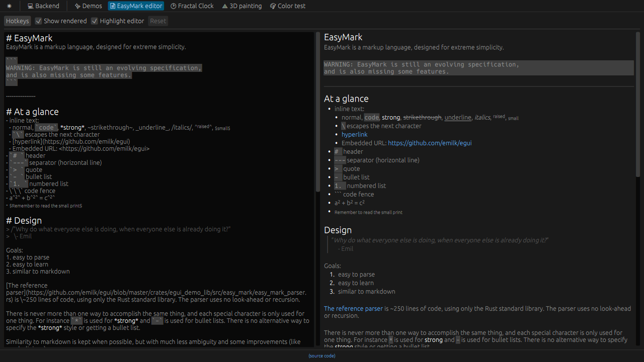This screenshot has height=362, width=644.
Task: Click the 'EasyMark' heading in rendered preview
Action: tap(343, 37)
